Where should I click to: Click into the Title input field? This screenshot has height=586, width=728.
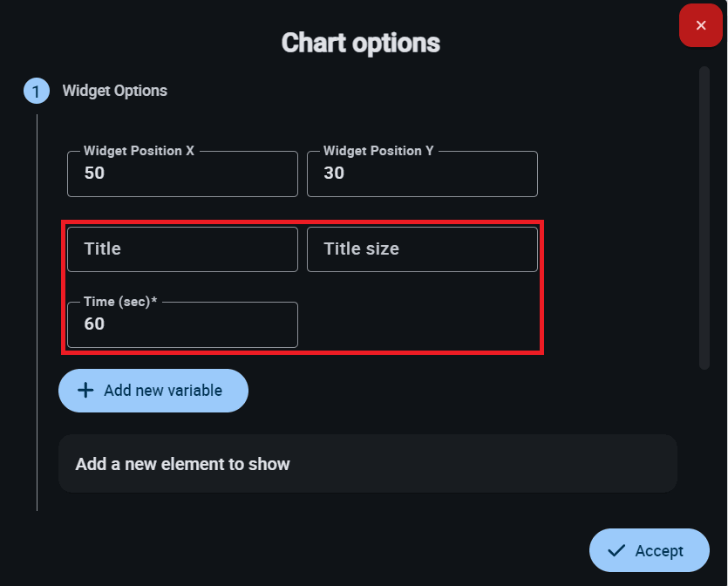pyautogui.click(x=182, y=249)
